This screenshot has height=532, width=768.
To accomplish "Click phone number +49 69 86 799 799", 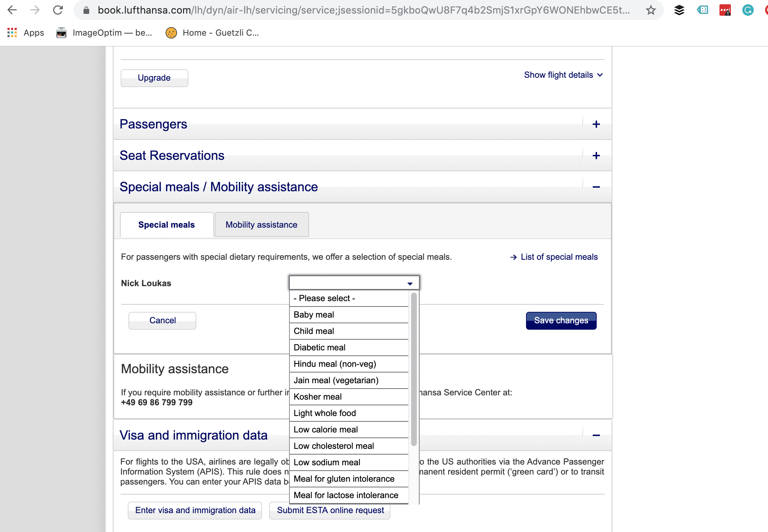I will pyautogui.click(x=157, y=402).
